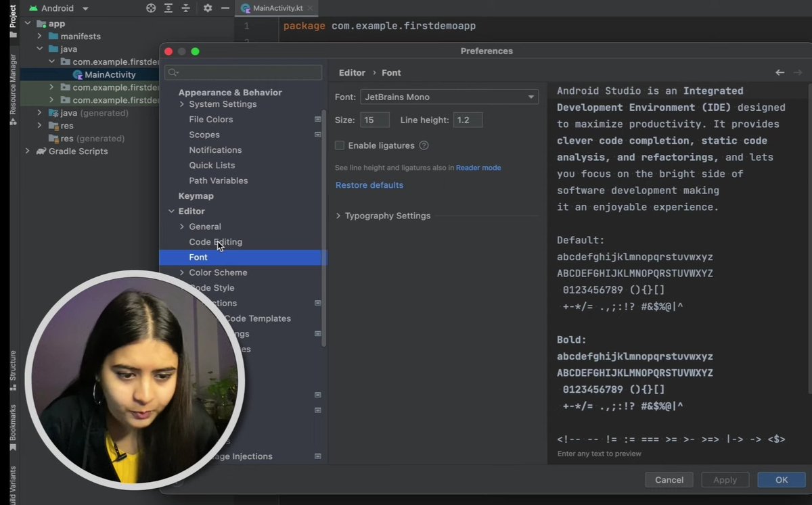Select the MainActivity file row in project tree
Image resolution: width=812 pixels, height=505 pixels.
90,74
